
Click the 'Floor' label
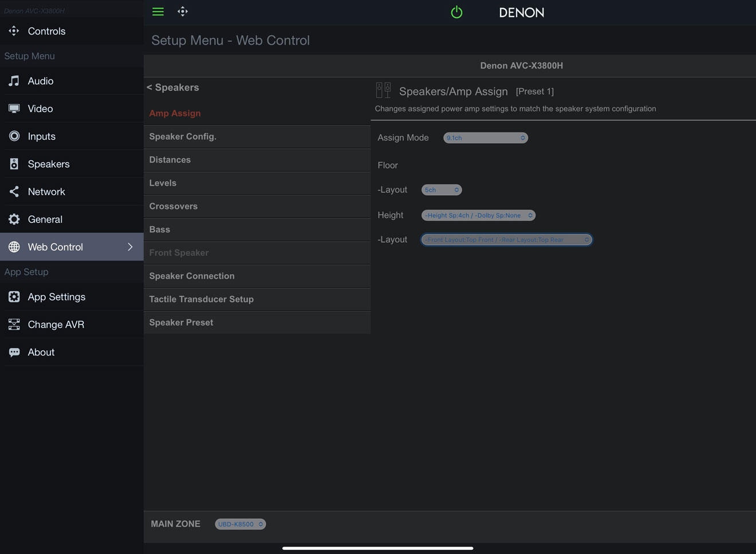click(388, 165)
